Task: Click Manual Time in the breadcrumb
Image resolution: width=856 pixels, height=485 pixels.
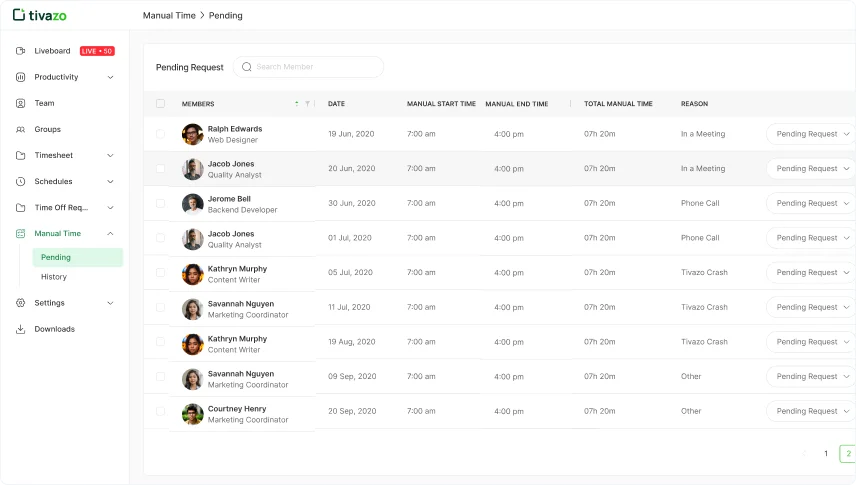Action: tap(168, 16)
